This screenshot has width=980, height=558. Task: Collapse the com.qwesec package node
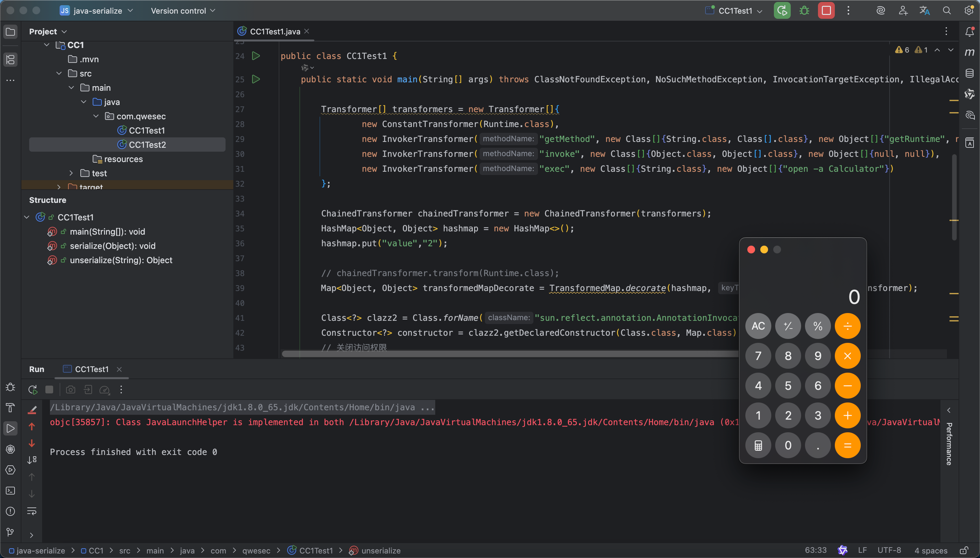pyautogui.click(x=96, y=116)
